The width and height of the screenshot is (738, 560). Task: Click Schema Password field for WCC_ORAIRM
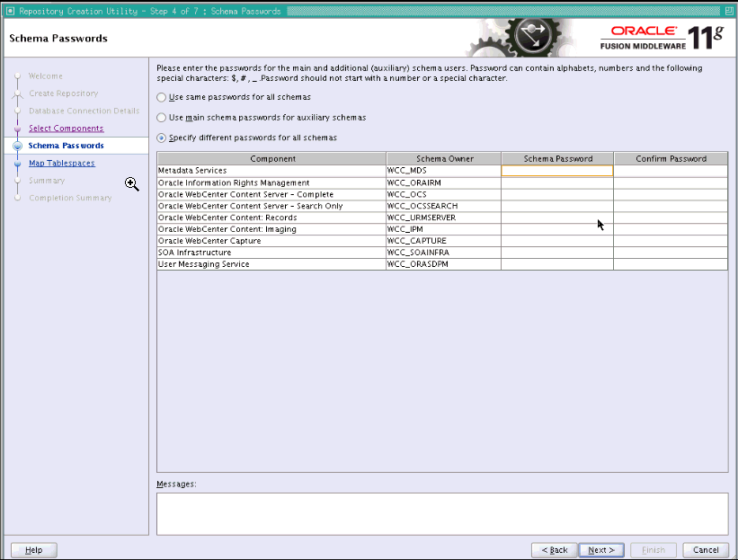pyautogui.click(x=557, y=182)
